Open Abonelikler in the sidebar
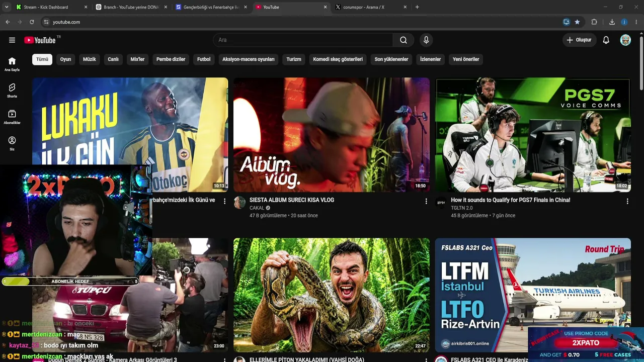 coord(12,117)
